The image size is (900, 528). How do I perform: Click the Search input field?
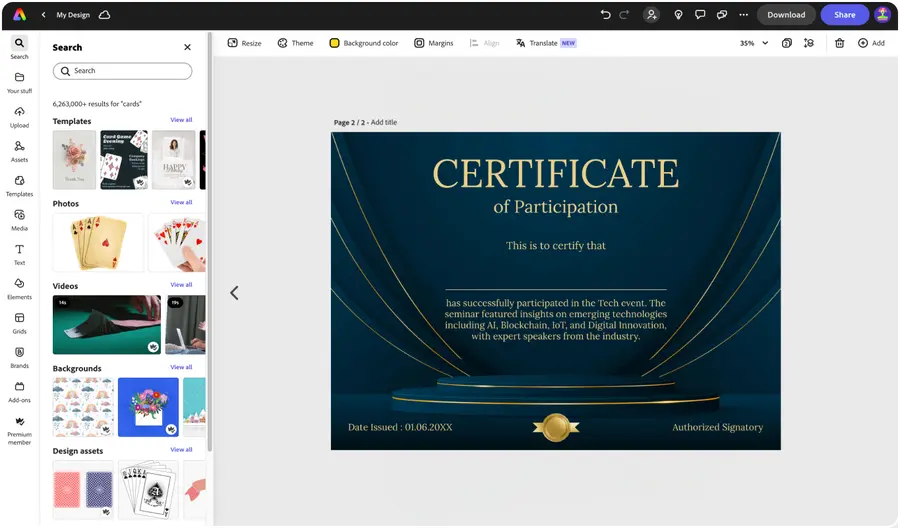click(122, 71)
